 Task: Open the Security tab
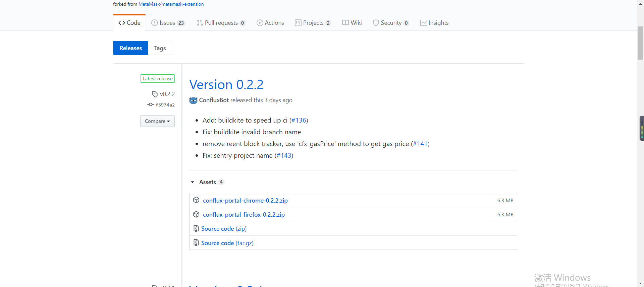tap(391, 23)
